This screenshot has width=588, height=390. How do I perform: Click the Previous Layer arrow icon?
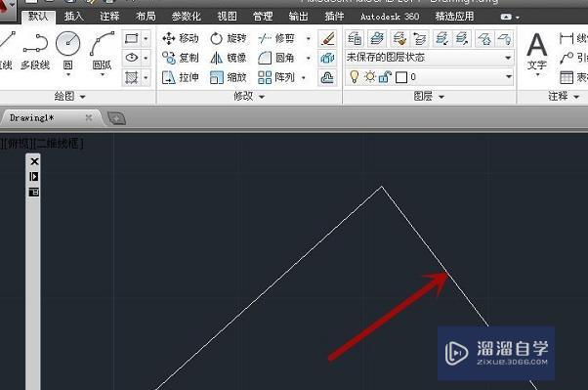tap(420, 38)
